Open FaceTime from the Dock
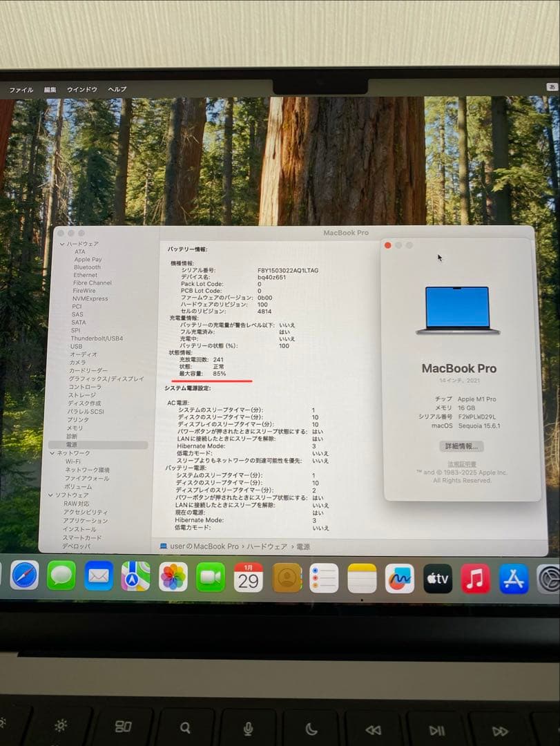This screenshot has height=746, width=560. tap(211, 578)
